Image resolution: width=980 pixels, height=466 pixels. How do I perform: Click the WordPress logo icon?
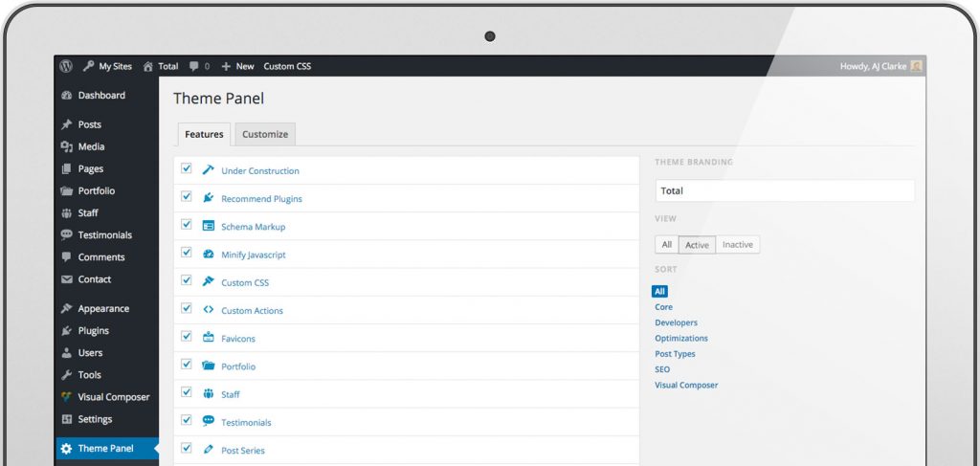[66, 66]
